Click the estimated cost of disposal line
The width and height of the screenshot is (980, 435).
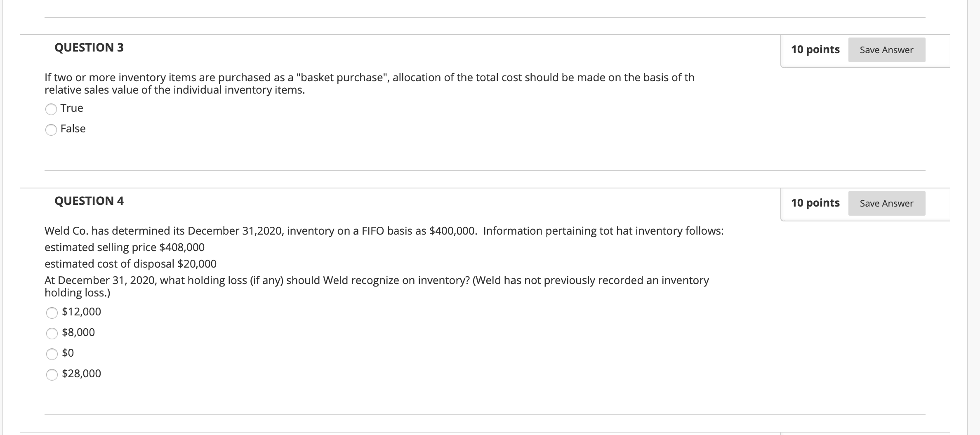pyautogui.click(x=130, y=263)
